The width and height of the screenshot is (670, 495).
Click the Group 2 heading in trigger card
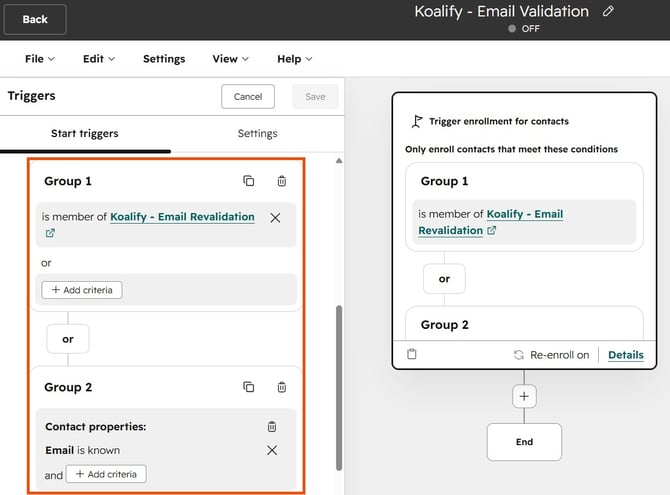click(444, 325)
